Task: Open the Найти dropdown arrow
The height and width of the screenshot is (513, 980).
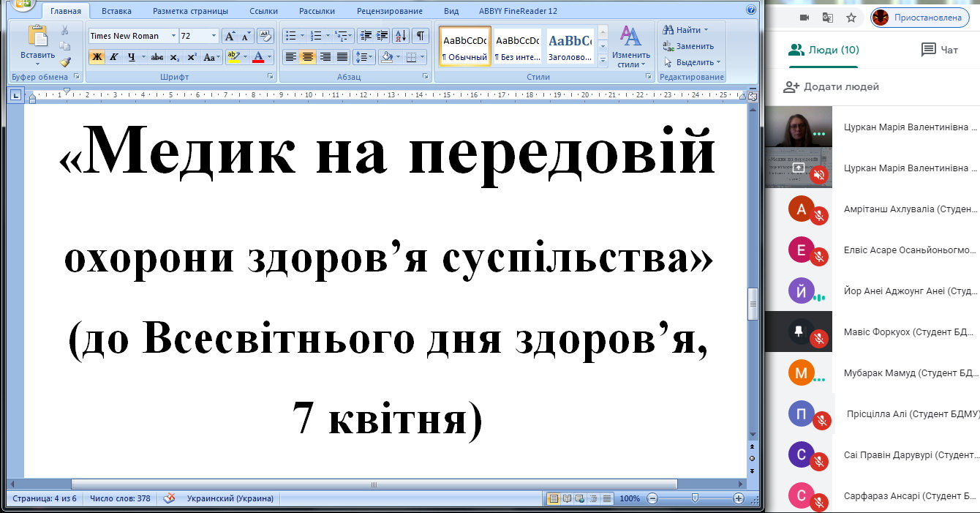Action: (x=706, y=30)
